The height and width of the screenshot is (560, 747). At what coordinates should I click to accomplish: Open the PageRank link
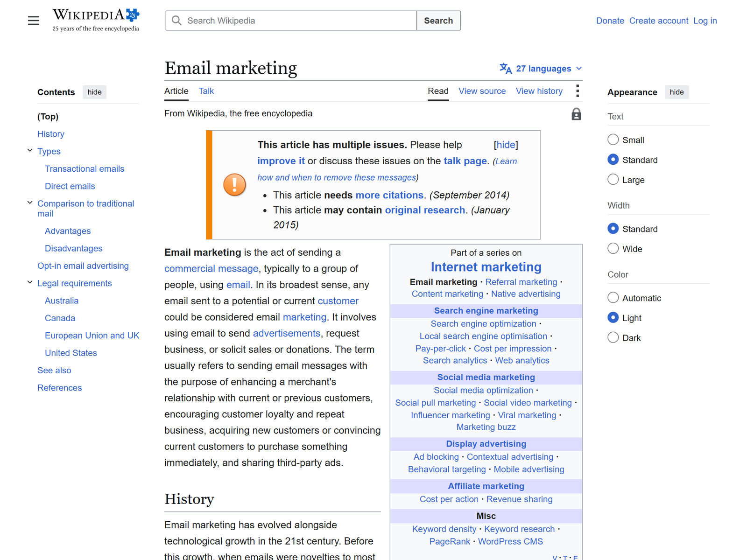point(450,541)
